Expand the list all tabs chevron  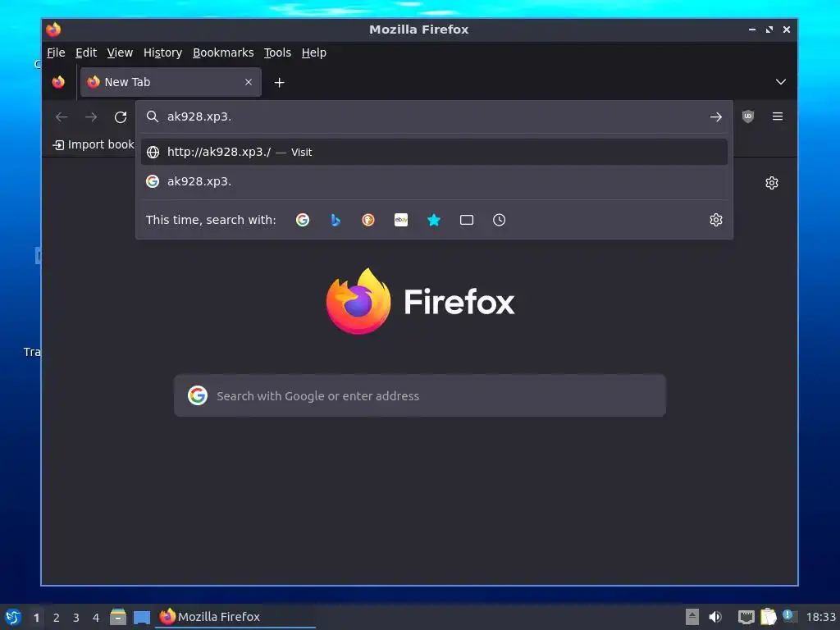click(781, 82)
